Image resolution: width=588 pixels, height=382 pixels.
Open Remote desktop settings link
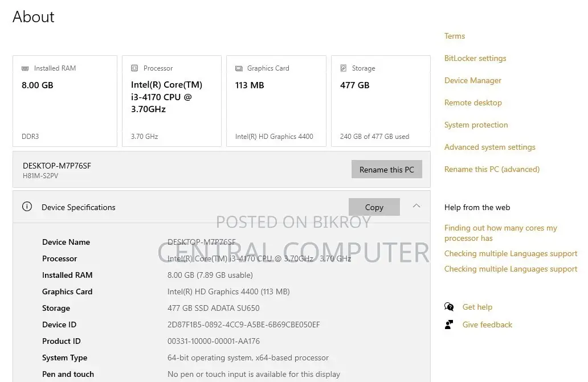(x=473, y=102)
